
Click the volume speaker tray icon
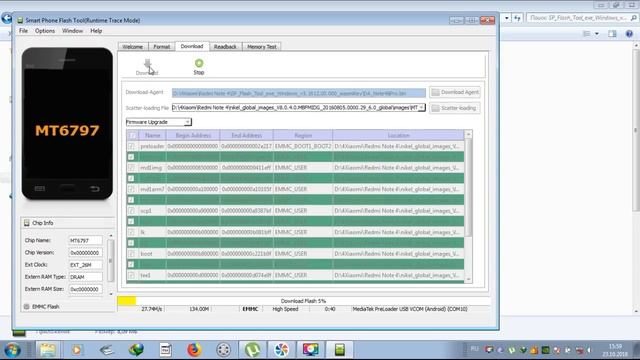(589, 350)
